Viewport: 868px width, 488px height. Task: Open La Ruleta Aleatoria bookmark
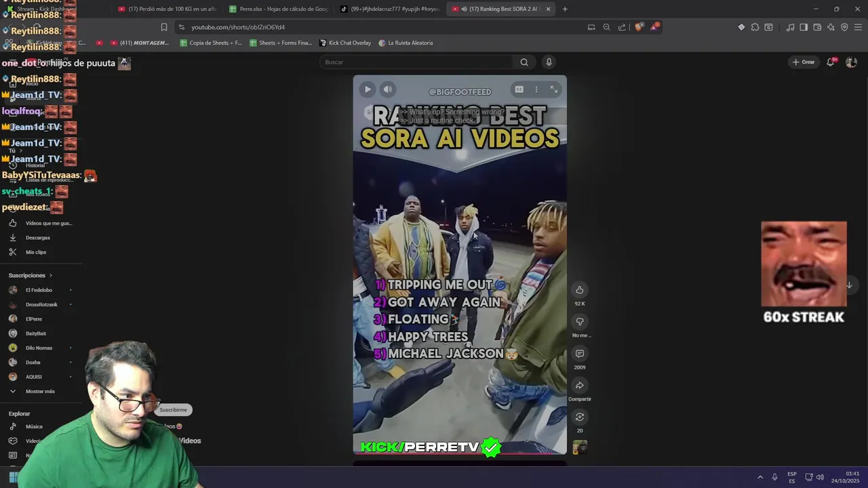406,43
